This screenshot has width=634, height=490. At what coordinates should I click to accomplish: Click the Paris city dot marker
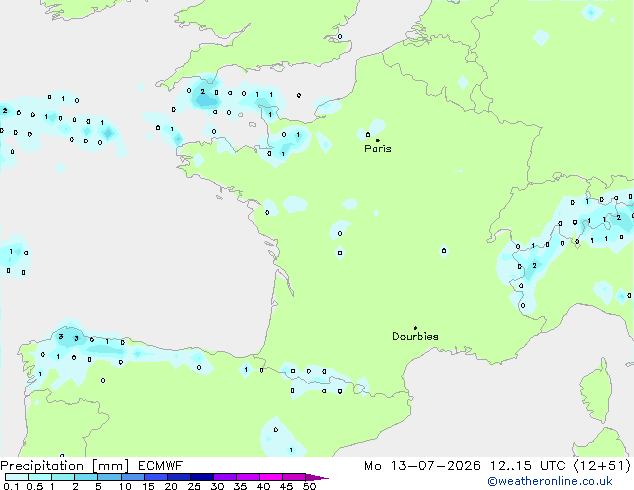coord(378,140)
